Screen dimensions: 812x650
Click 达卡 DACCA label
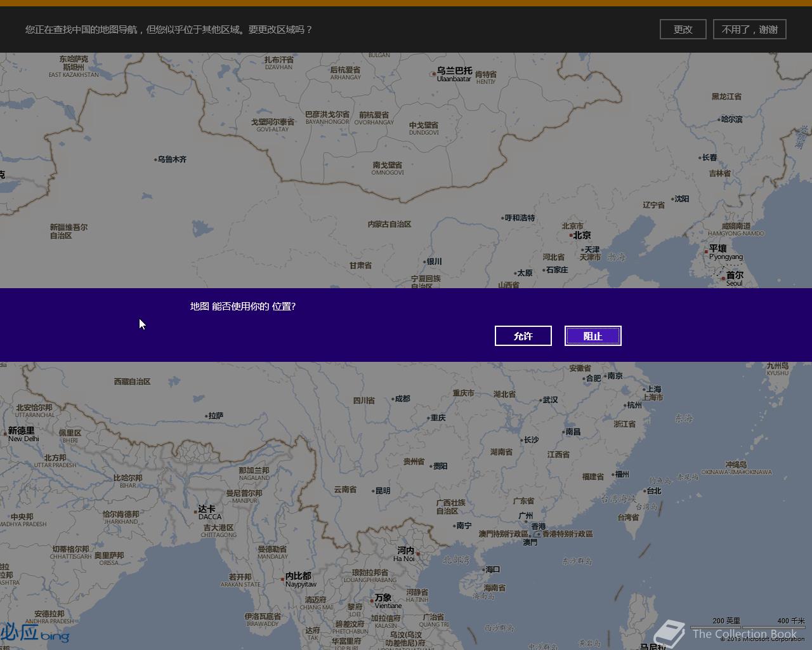tap(209, 512)
